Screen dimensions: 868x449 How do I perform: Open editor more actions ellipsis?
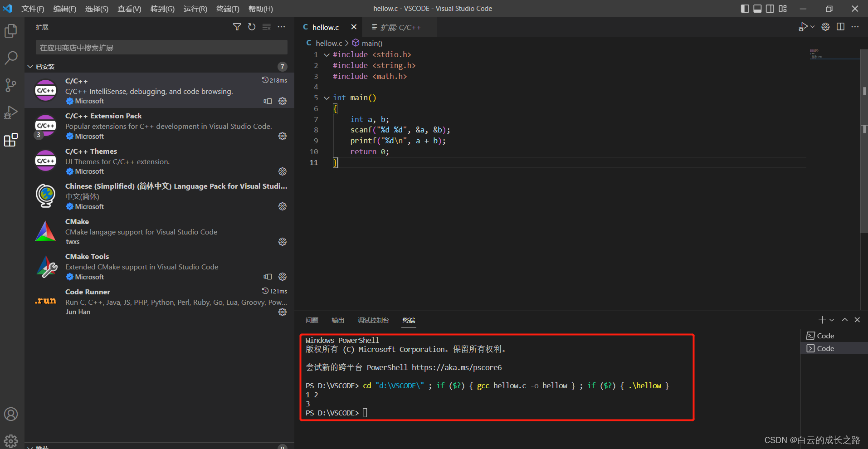(x=855, y=27)
